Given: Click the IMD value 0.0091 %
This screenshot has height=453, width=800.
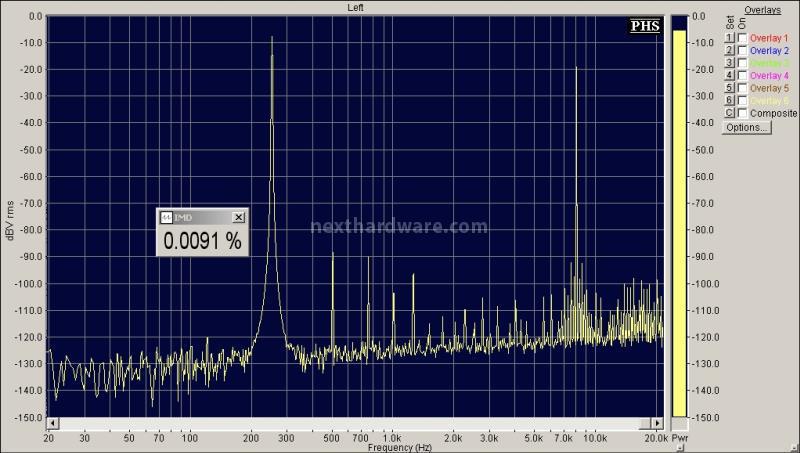Looking at the screenshot, I should pos(203,240).
